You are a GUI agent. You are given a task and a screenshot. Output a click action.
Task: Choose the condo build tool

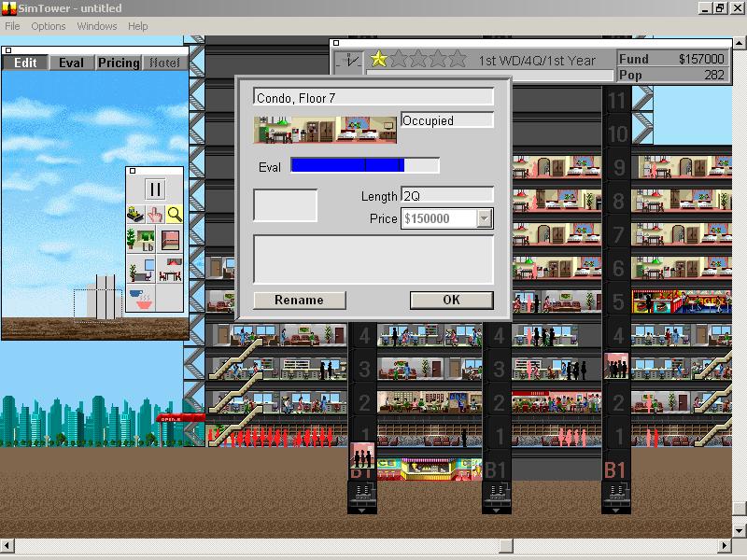pos(170,270)
